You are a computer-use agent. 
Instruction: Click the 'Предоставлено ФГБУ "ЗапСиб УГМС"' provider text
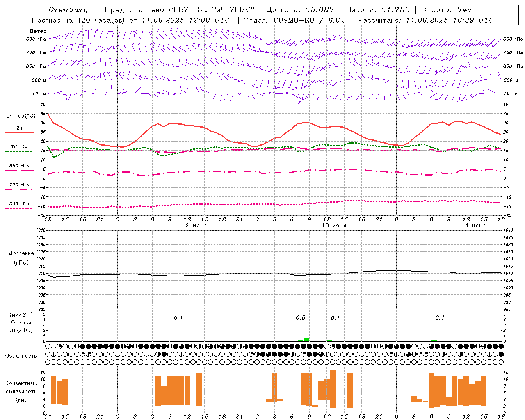pyautogui.click(x=180, y=10)
